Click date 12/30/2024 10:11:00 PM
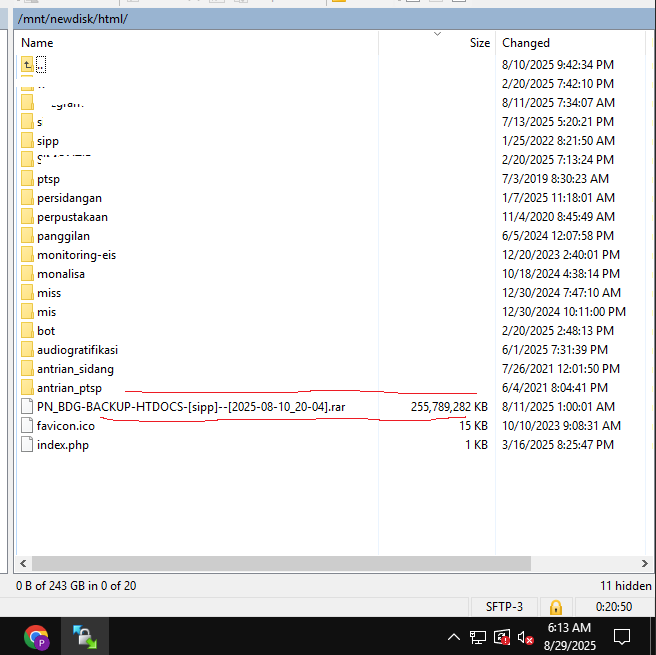This screenshot has width=656, height=655. coord(564,312)
